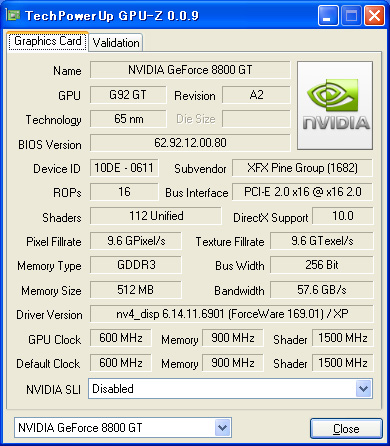The width and height of the screenshot is (390, 446).
Task: Click the empty Die Size field
Action: pyautogui.click(x=256, y=119)
